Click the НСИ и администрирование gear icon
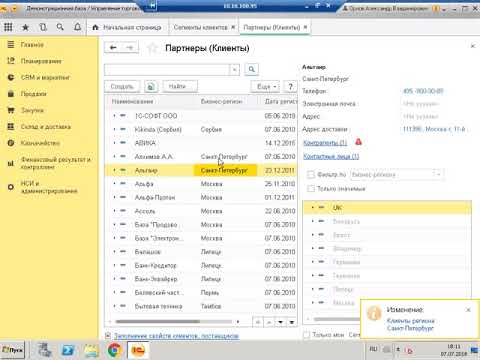480x360 pixels. [x=11, y=187]
